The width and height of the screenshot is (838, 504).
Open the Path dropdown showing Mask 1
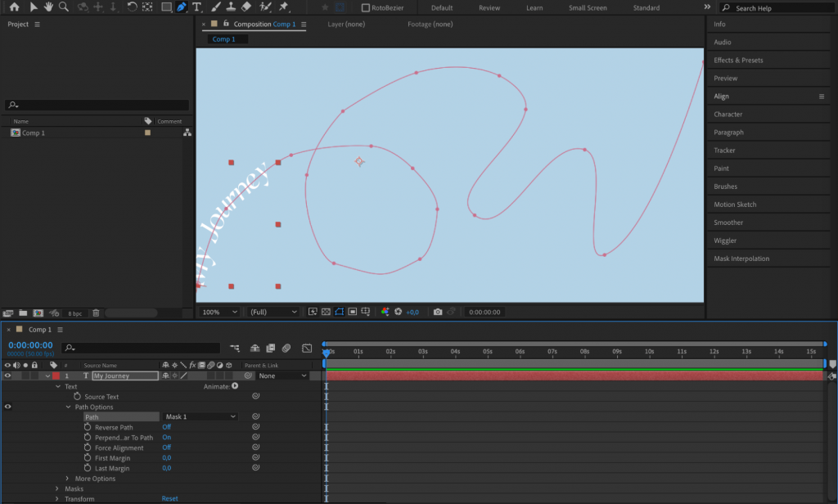pos(200,416)
